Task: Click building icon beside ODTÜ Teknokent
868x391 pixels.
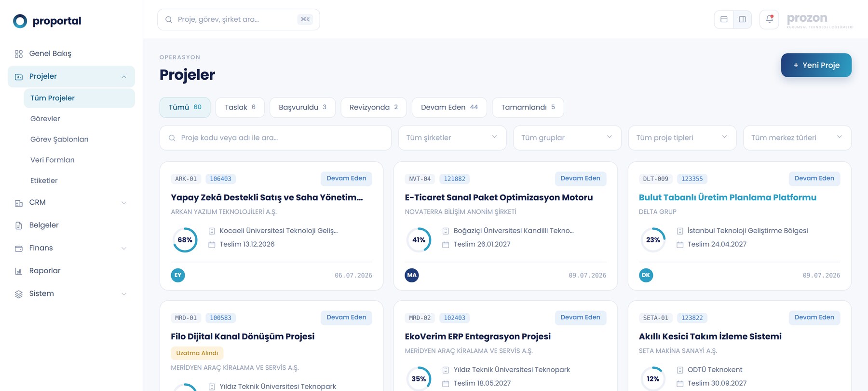Action: pyautogui.click(x=680, y=370)
